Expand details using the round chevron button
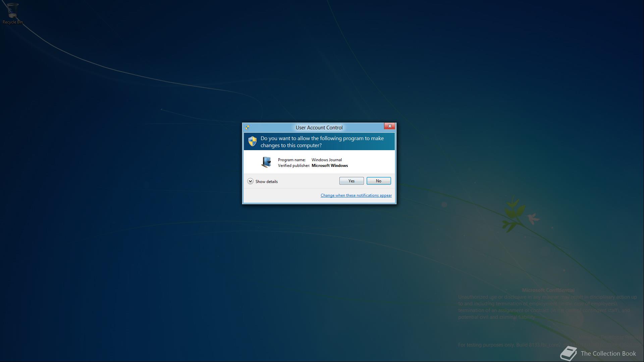 (250, 181)
